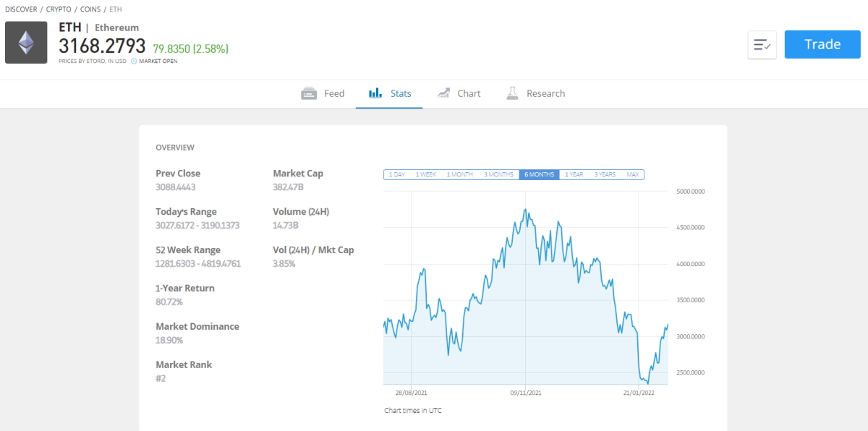Show 3 YEARS chart range

(x=605, y=174)
